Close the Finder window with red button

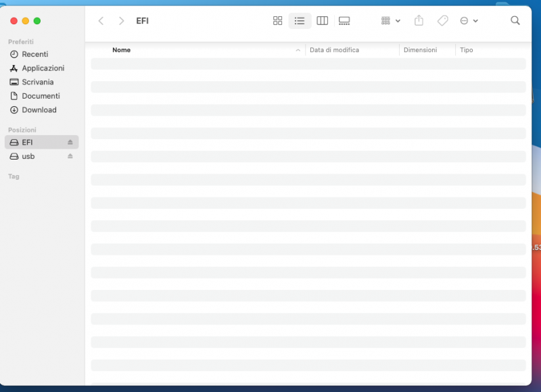pos(14,21)
